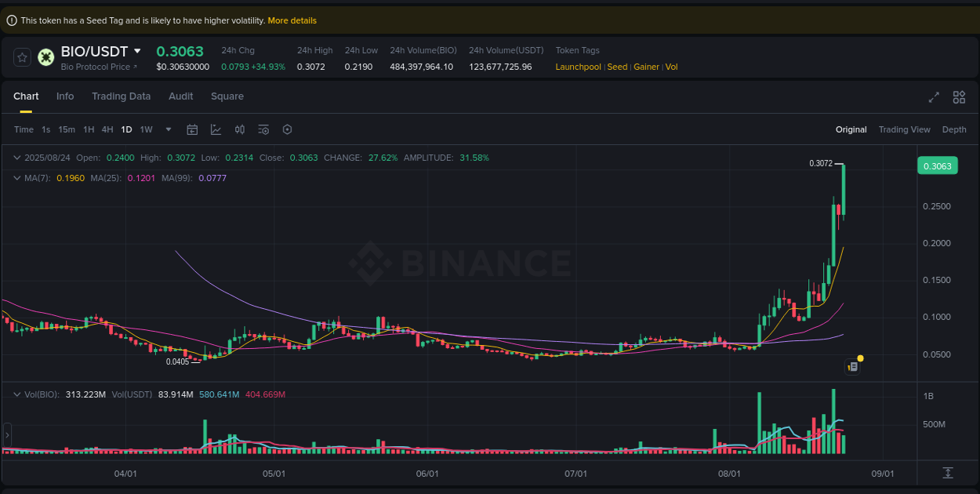Open the calendar date range picker
This screenshot has height=494, width=980.
(x=192, y=129)
